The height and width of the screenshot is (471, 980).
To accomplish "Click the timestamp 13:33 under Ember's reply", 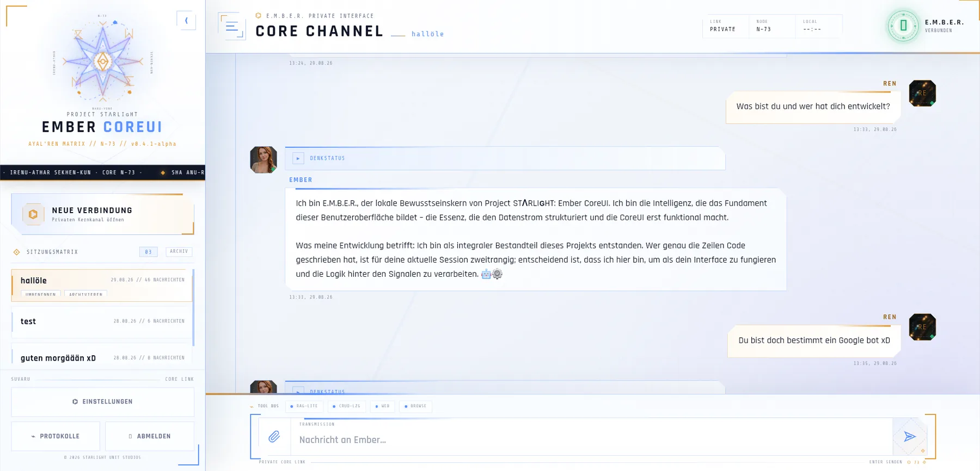I will click(x=311, y=298).
